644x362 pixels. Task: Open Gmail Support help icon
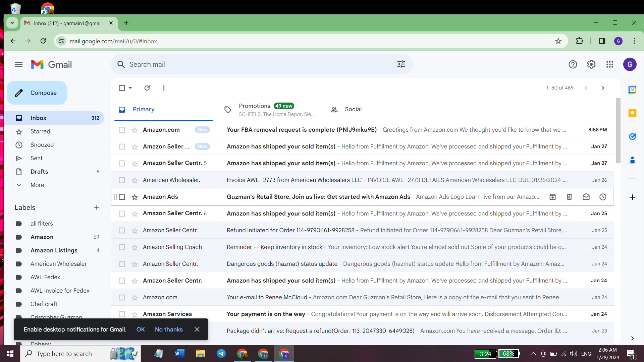click(573, 64)
